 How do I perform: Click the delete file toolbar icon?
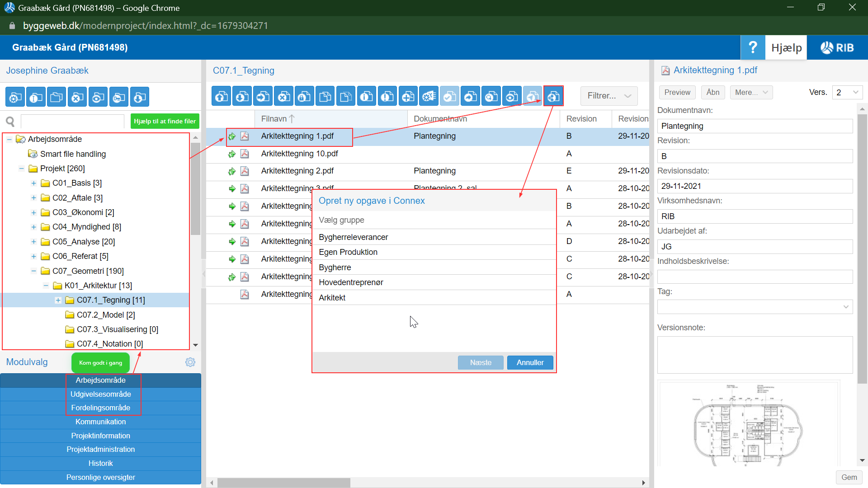coord(284,96)
